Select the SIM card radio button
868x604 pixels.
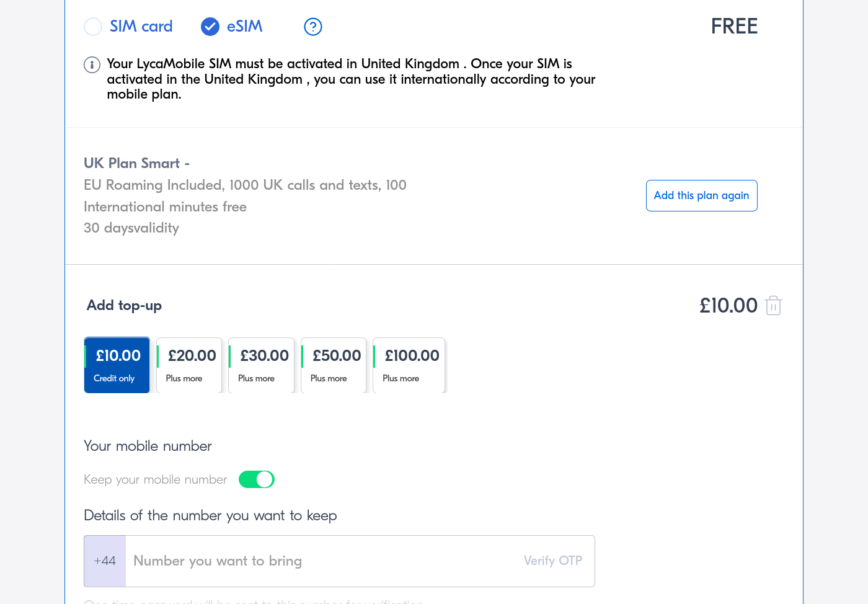tap(93, 27)
